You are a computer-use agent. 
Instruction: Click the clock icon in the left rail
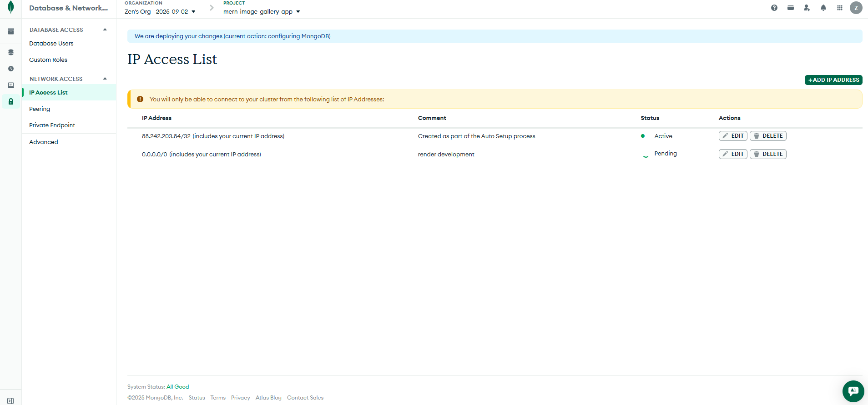coord(11,69)
